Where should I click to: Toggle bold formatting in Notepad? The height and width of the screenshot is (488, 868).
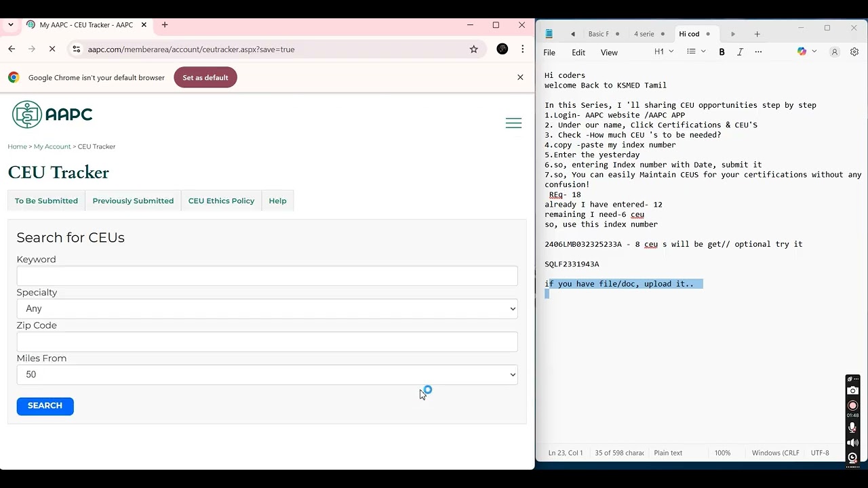722,52
